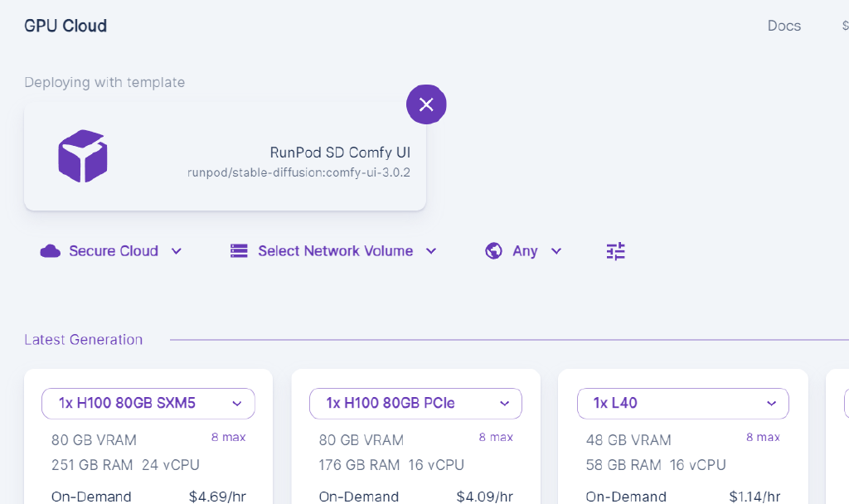849x504 pixels.
Task: Click runpod/stable-diffusion:comfy-ui-3.0.2 template text
Action: [298, 172]
